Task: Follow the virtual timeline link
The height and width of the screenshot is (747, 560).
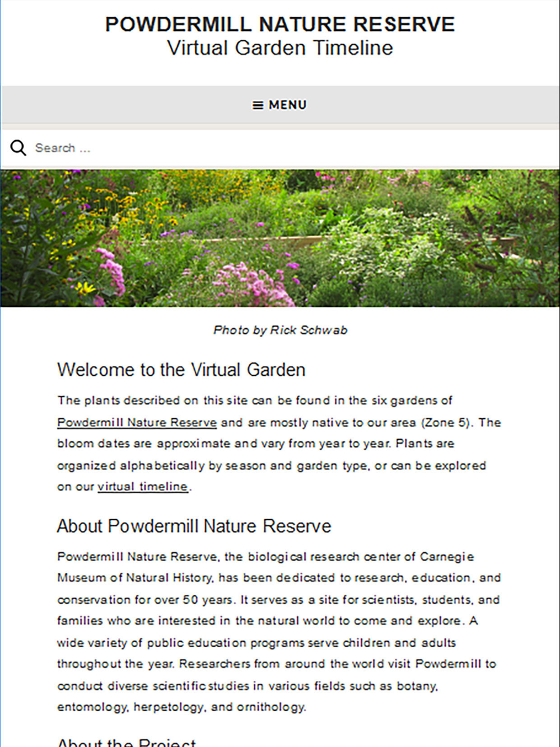Action: click(142, 487)
